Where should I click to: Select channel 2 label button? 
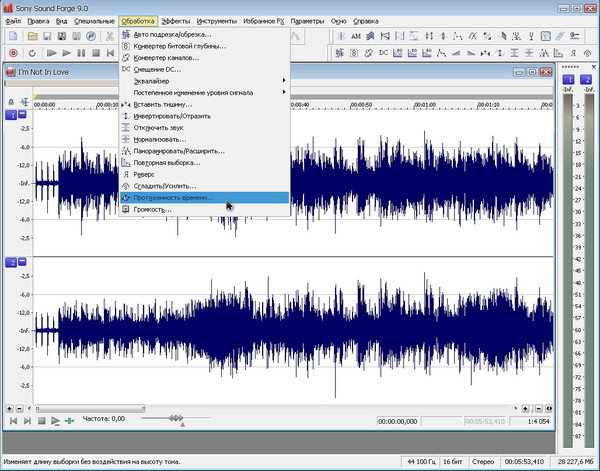(11, 262)
